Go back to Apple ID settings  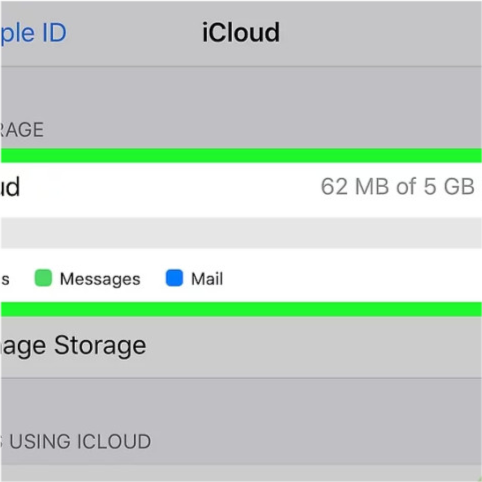click(33, 33)
